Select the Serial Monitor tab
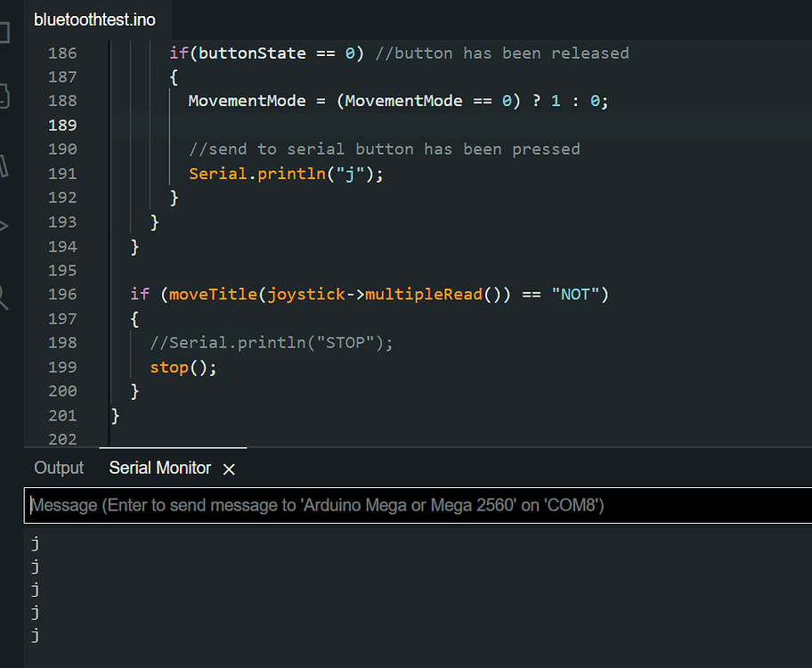This screenshot has width=812, height=668. [160, 468]
